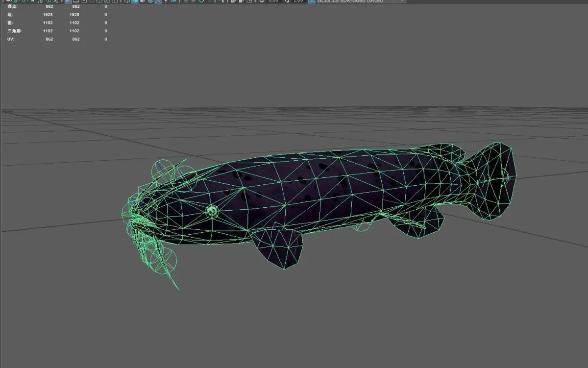Switch to wireframe display mode icon
This screenshot has width=588, height=368.
(x=127, y=1)
